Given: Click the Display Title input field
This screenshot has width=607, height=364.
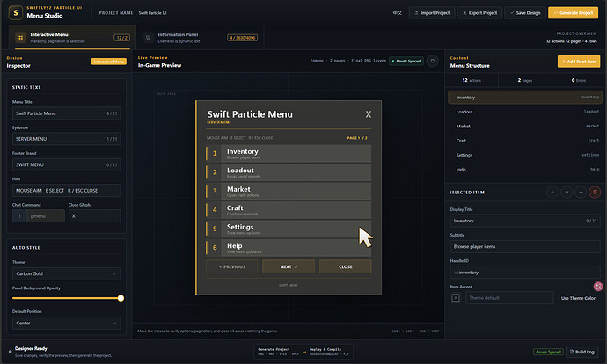Looking at the screenshot, I should 525,221.
